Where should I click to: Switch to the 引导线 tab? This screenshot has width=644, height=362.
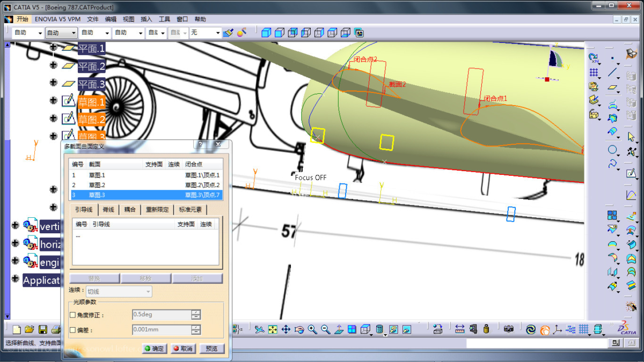84,210
